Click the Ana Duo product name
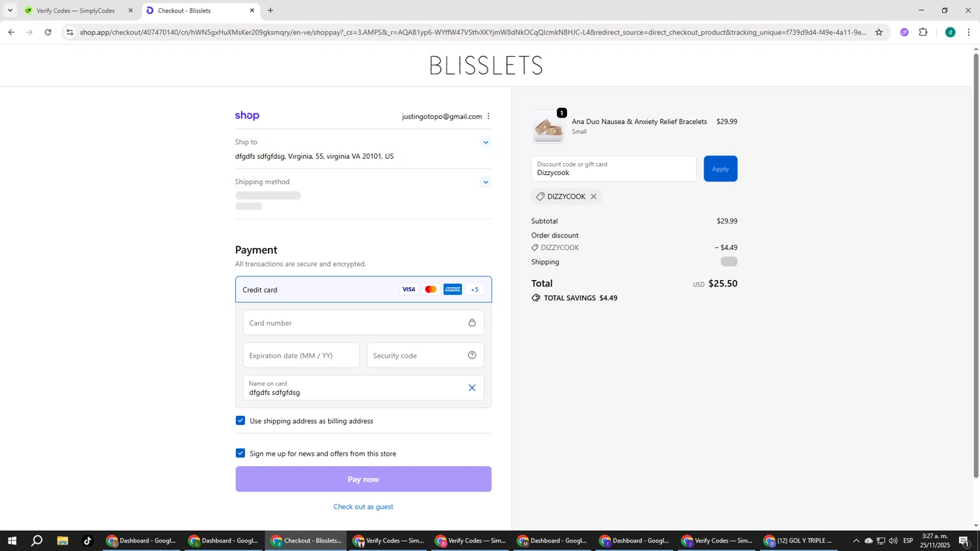 [x=639, y=121]
